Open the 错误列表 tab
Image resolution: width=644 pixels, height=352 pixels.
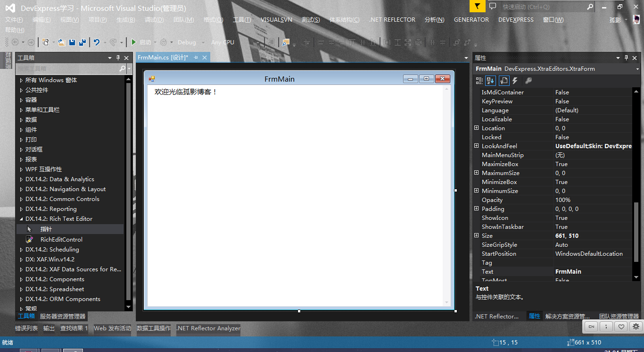coord(26,328)
